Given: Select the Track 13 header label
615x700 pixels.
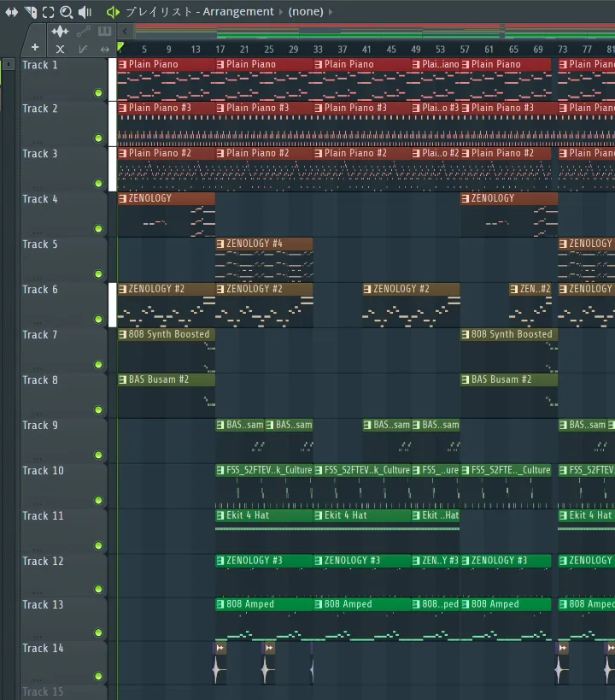Looking at the screenshot, I should click(43, 605).
